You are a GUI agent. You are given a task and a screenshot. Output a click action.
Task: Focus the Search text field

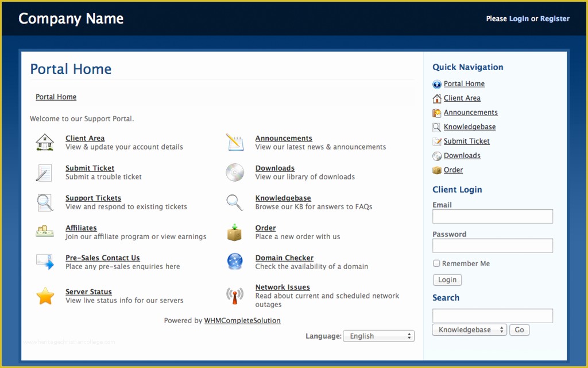coord(492,316)
